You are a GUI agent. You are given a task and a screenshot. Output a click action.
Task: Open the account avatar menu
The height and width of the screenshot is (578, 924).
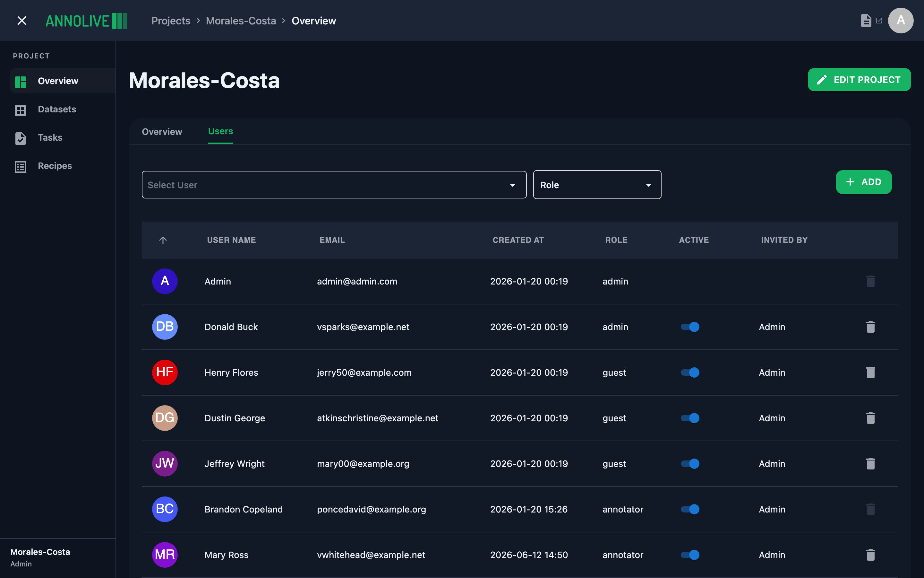[900, 21]
